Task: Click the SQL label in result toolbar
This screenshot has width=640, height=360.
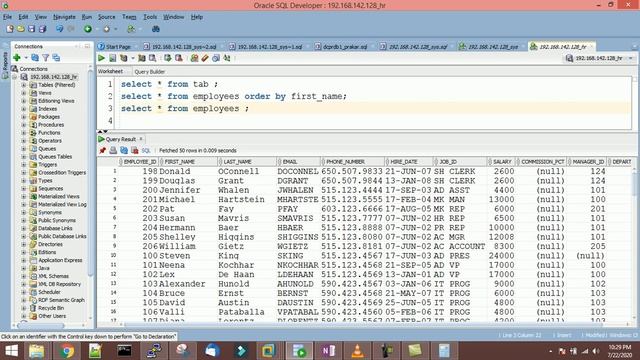Action: [146, 150]
